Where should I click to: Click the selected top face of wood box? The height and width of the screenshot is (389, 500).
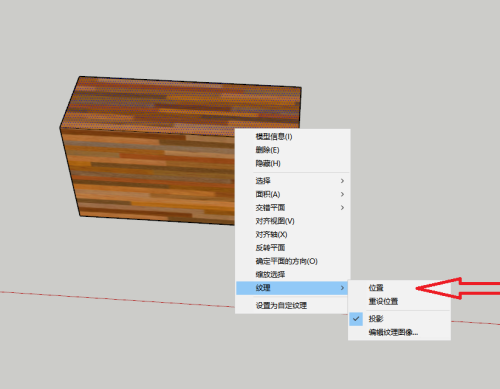tap(180, 105)
